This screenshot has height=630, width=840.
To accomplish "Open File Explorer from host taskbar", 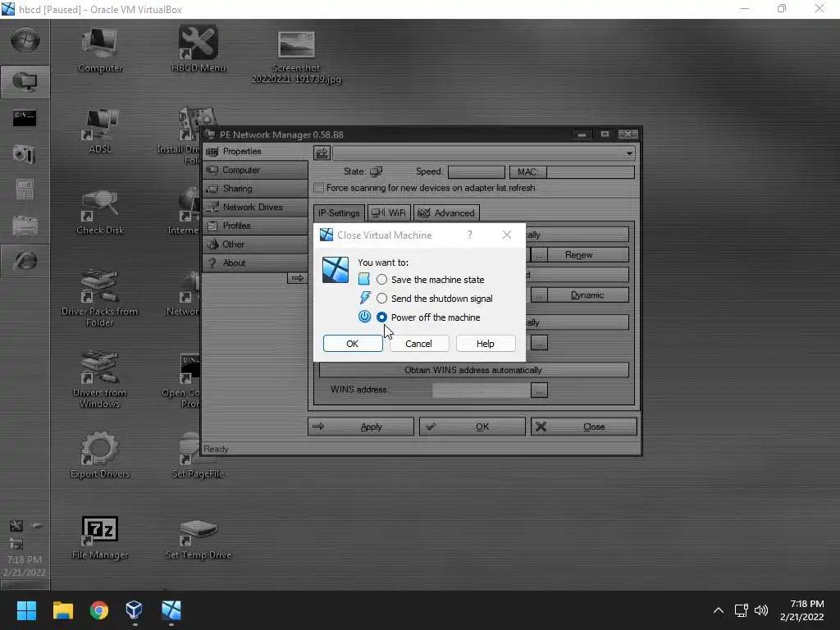I will (x=62, y=610).
